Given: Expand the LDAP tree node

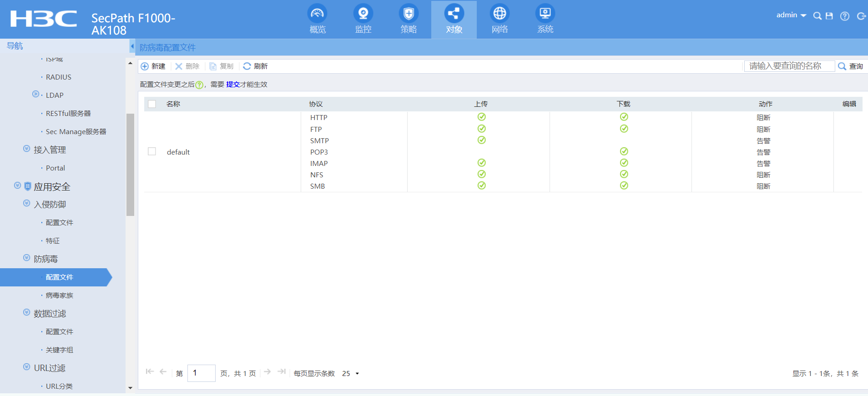Looking at the screenshot, I should click(35, 94).
